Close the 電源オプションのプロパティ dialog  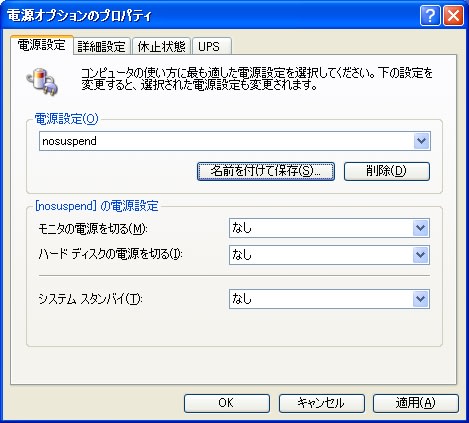coord(453,16)
